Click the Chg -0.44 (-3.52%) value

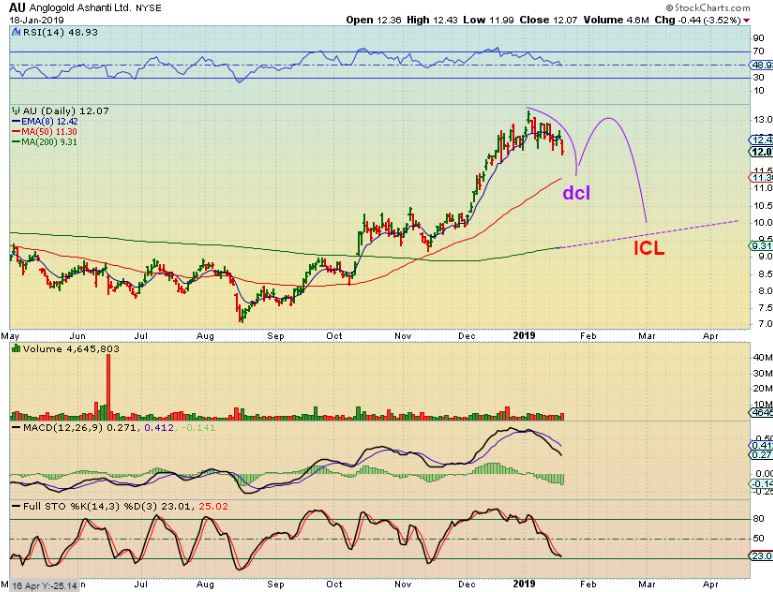point(698,20)
